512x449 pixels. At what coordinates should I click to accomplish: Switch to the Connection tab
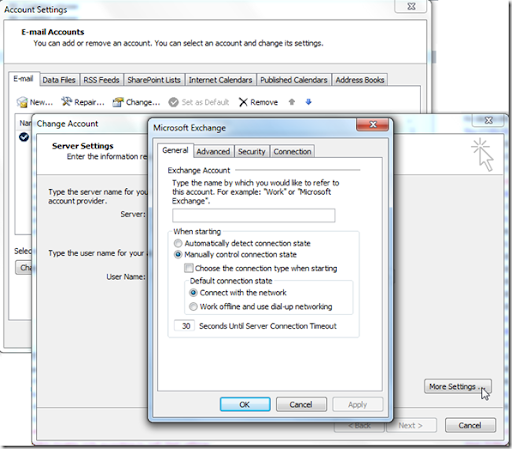pyautogui.click(x=292, y=151)
